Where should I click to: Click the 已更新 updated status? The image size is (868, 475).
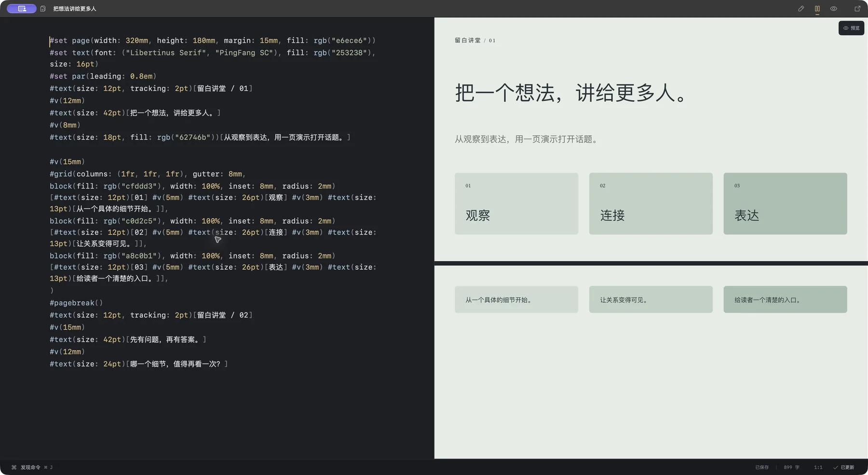(844, 467)
